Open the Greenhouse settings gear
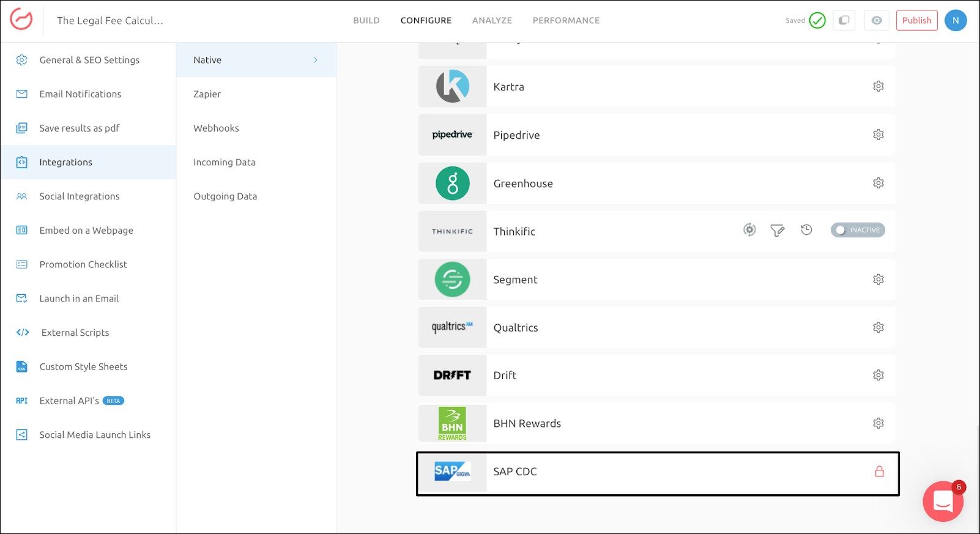This screenshot has height=534, width=980. coord(878,183)
